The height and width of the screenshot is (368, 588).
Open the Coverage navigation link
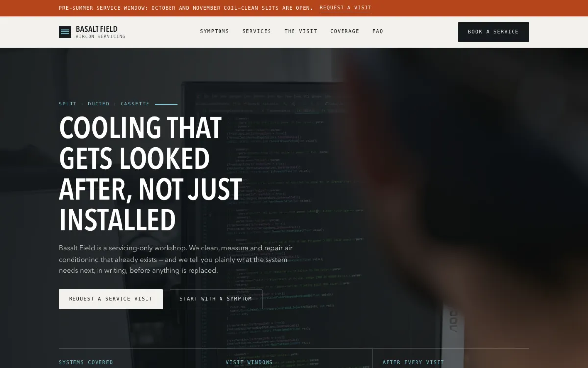(344, 31)
